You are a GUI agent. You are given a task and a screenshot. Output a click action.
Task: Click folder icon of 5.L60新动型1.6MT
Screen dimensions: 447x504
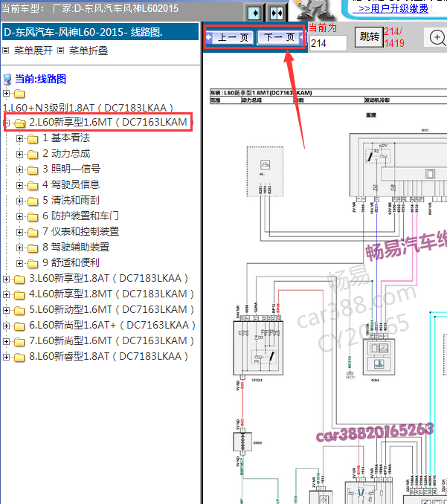(19, 311)
